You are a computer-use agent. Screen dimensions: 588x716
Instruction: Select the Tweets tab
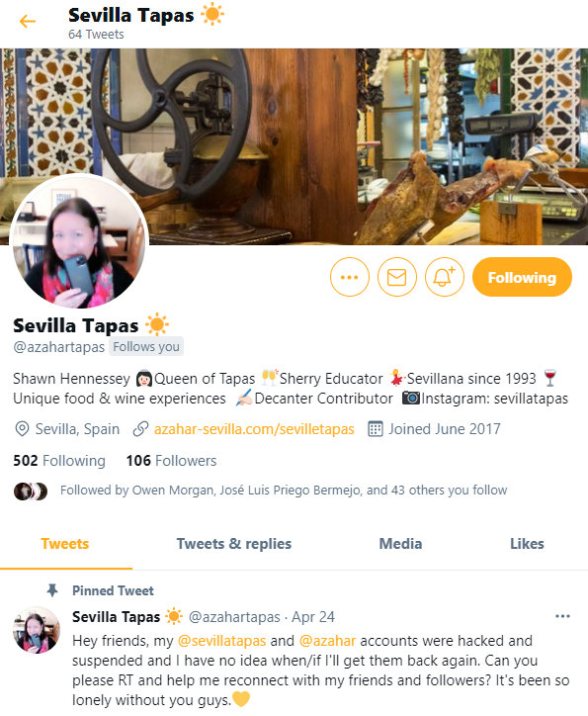coord(65,544)
